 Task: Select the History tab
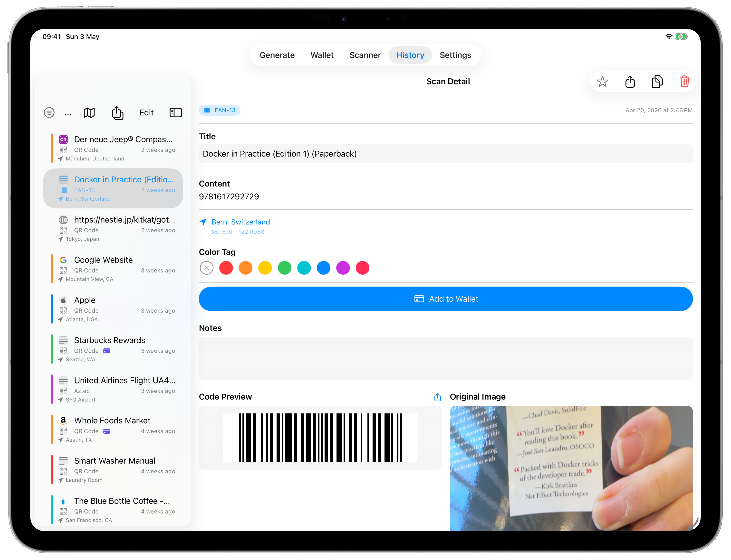pos(410,55)
